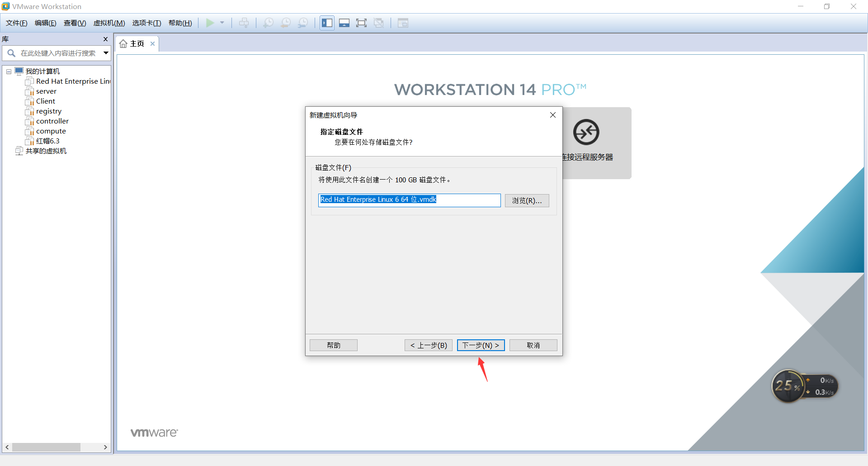Select the controller virtual machine

pos(52,121)
